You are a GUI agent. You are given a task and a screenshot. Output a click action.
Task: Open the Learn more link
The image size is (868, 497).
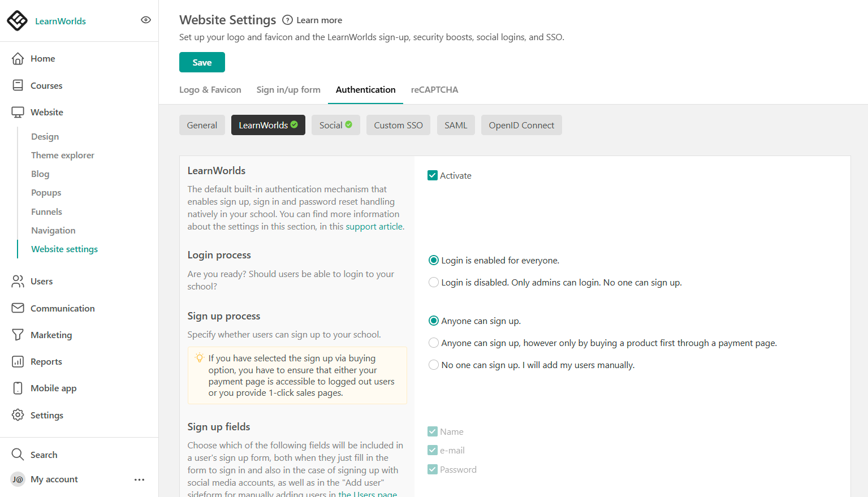coord(319,20)
